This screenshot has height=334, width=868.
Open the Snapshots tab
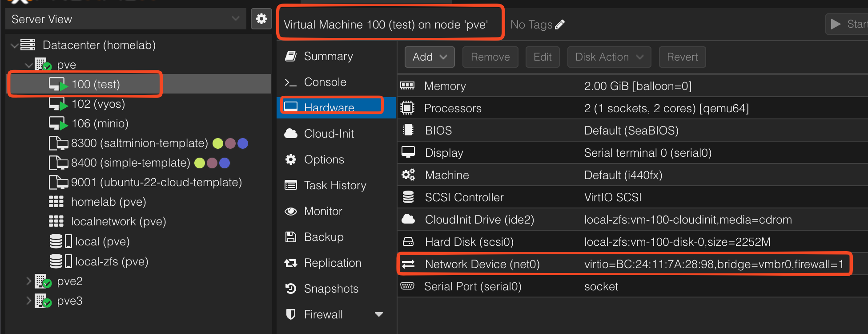click(x=331, y=289)
